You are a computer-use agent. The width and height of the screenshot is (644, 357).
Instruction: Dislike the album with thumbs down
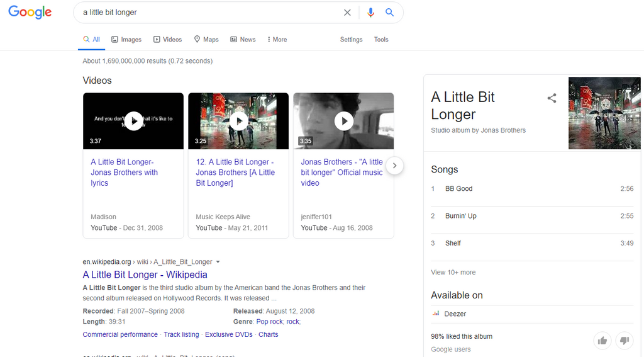625,340
